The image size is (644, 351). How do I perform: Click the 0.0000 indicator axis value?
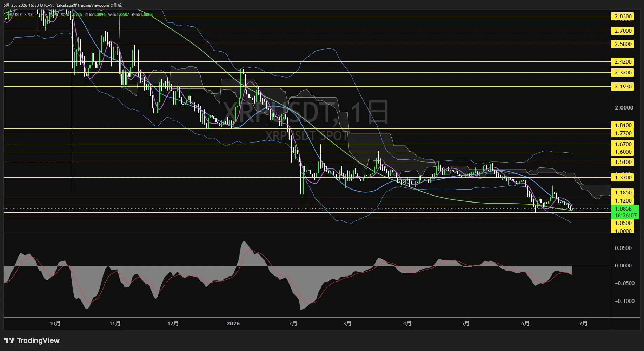(x=623, y=266)
